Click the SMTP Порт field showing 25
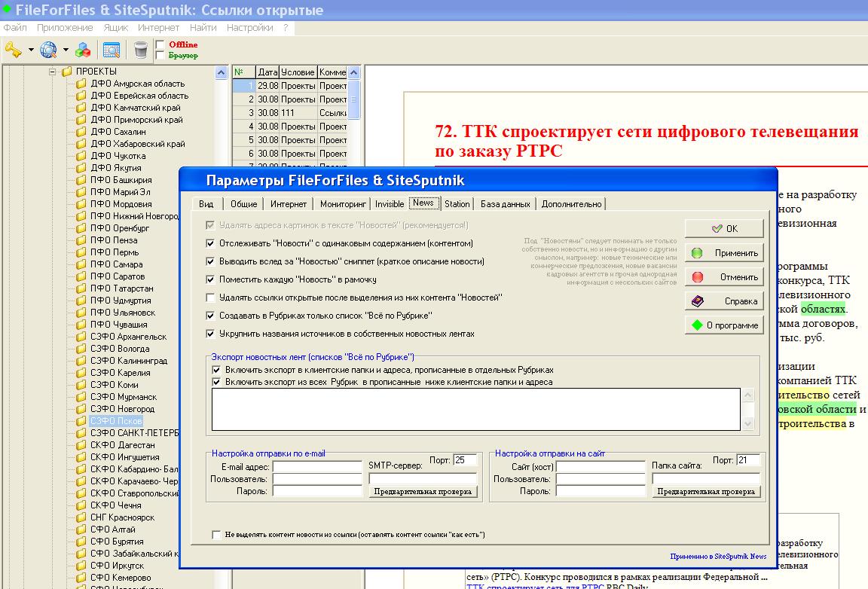Viewport: 868px width, 589px height. (466, 459)
